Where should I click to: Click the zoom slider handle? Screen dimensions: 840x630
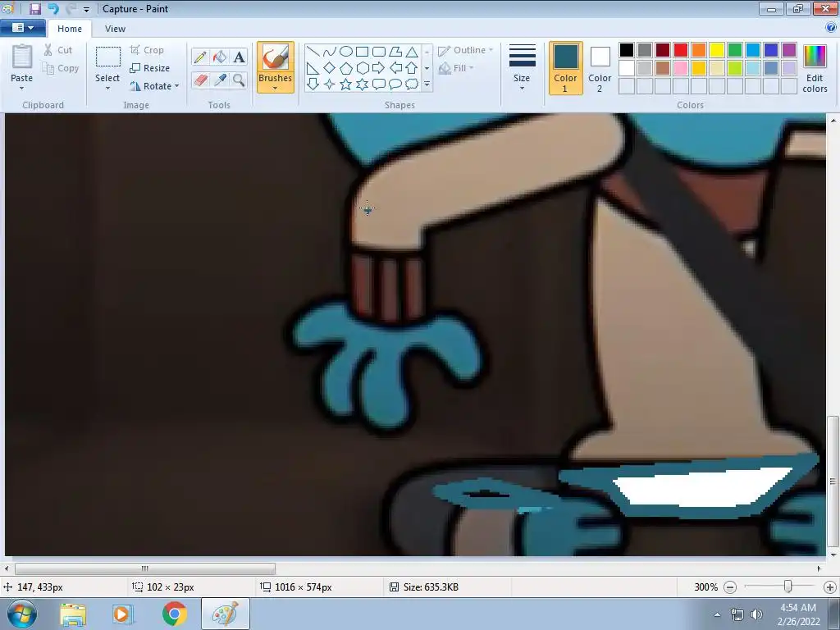click(x=787, y=587)
